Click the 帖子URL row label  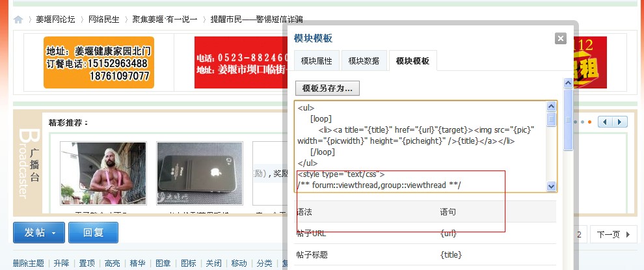pos(311,234)
